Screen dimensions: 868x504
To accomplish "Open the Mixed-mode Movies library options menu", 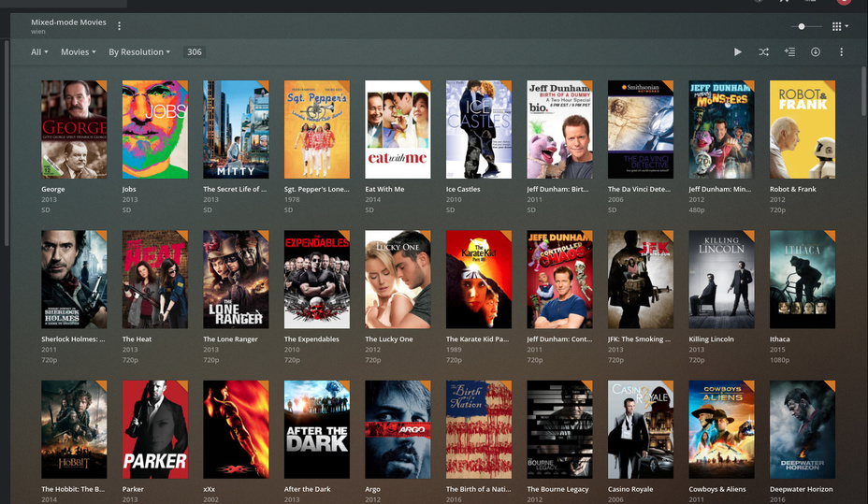I will [x=119, y=25].
